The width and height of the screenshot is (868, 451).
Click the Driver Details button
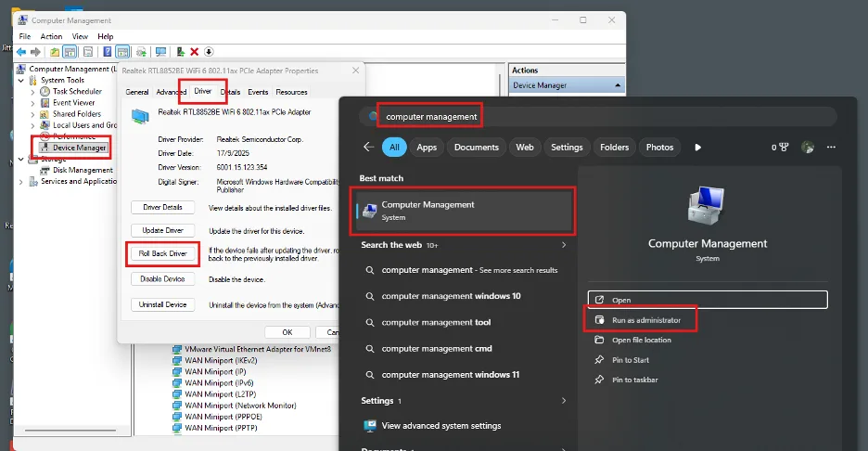coord(163,207)
